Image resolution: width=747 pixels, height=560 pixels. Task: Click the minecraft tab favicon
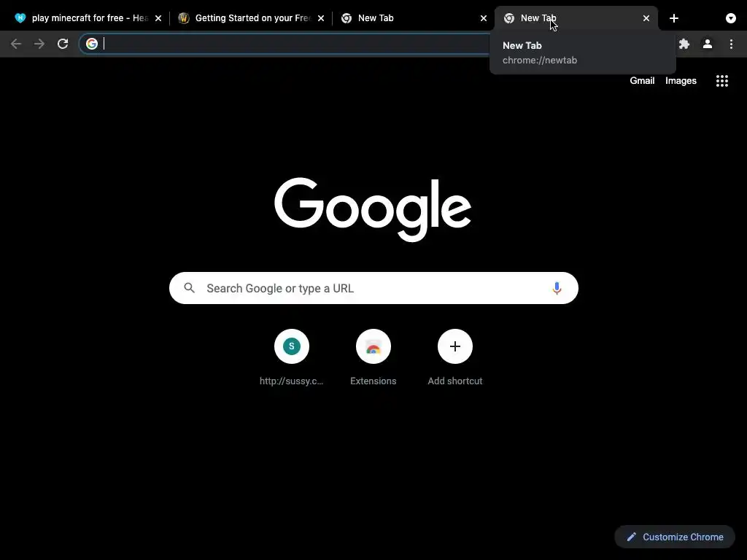pyautogui.click(x=20, y=18)
